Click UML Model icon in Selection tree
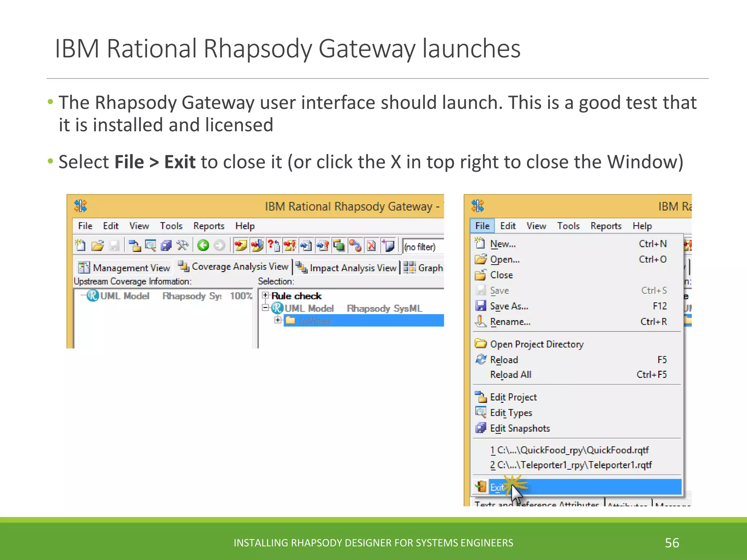The height and width of the screenshot is (560, 747). click(277, 308)
